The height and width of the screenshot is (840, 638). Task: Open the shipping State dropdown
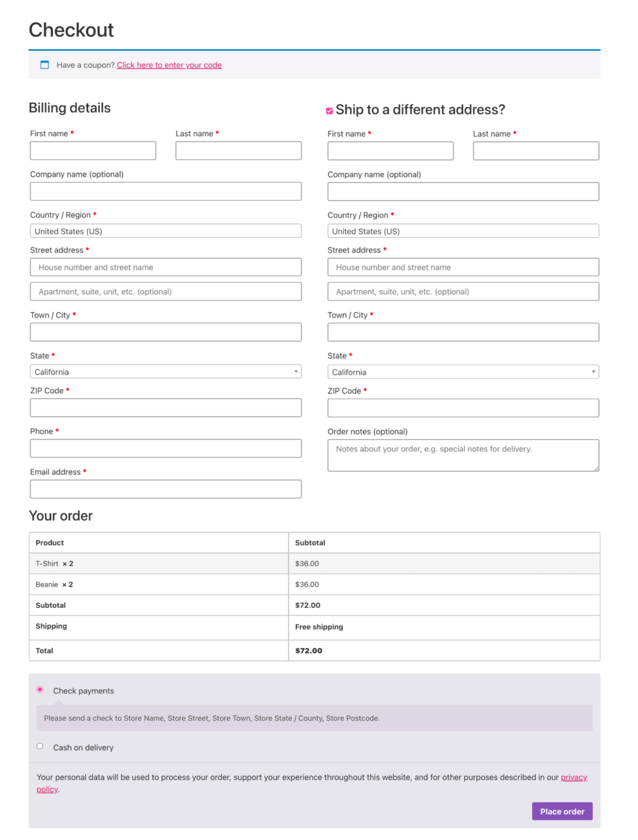point(463,371)
